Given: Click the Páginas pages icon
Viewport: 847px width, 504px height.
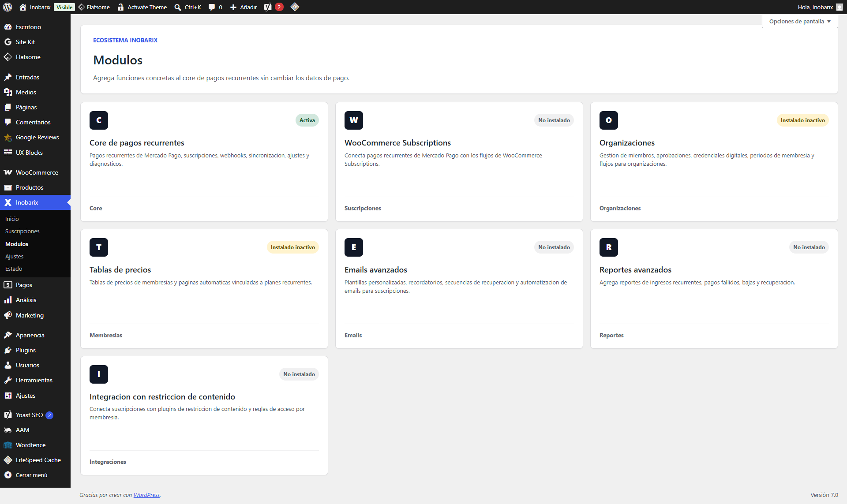Looking at the screenshot, I should (x=8, y=107).
